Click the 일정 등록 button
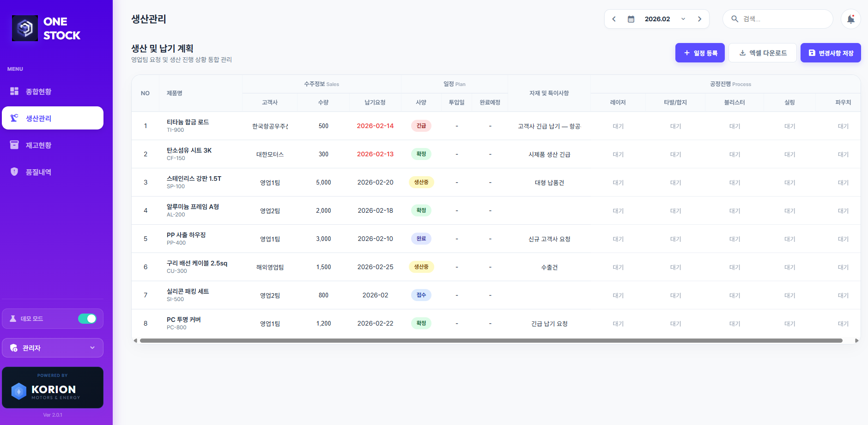 point(700,53)
